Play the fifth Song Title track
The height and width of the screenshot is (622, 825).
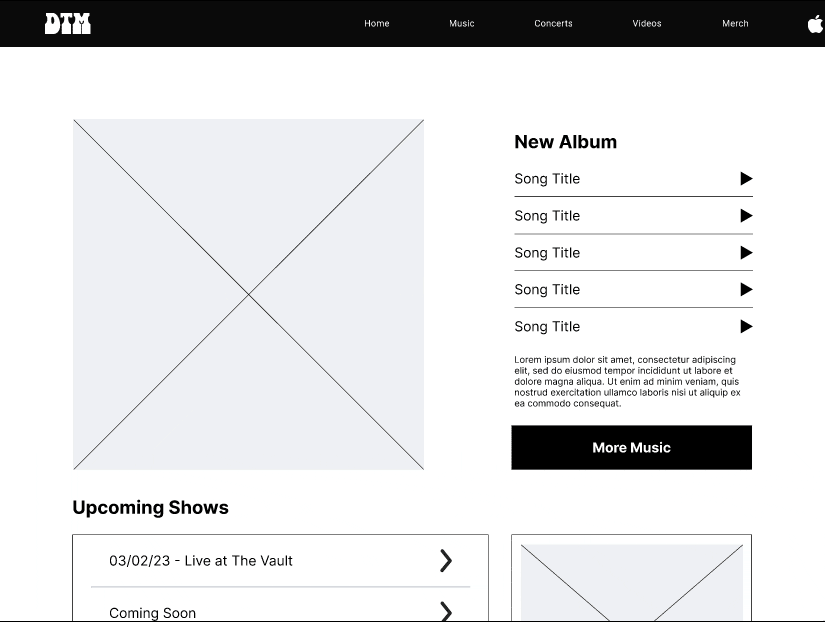click(746, 327)
